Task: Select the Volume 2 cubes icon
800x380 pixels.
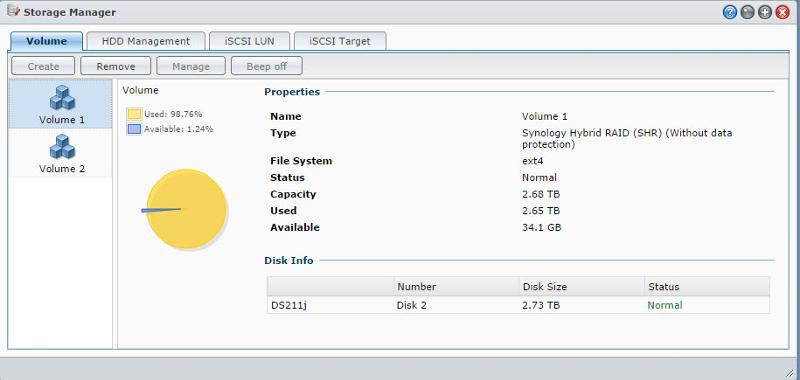Action: [62, 146]
